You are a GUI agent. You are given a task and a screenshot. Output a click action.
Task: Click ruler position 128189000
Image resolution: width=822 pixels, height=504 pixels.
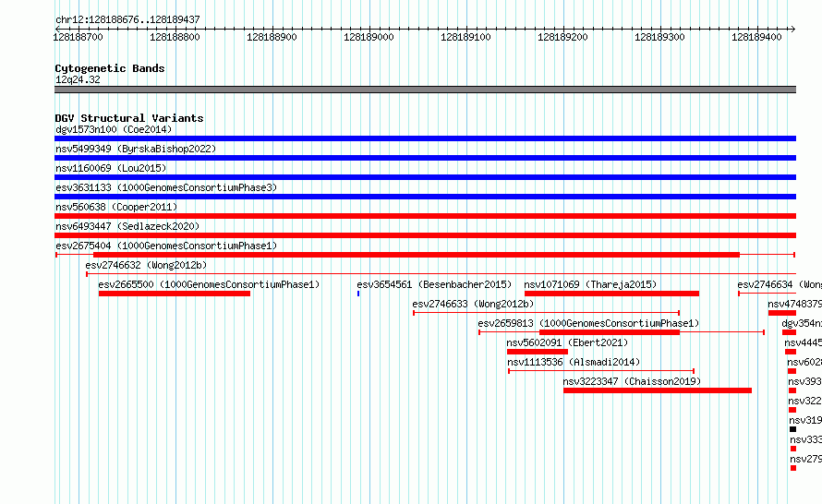click(x=369, y=37)
